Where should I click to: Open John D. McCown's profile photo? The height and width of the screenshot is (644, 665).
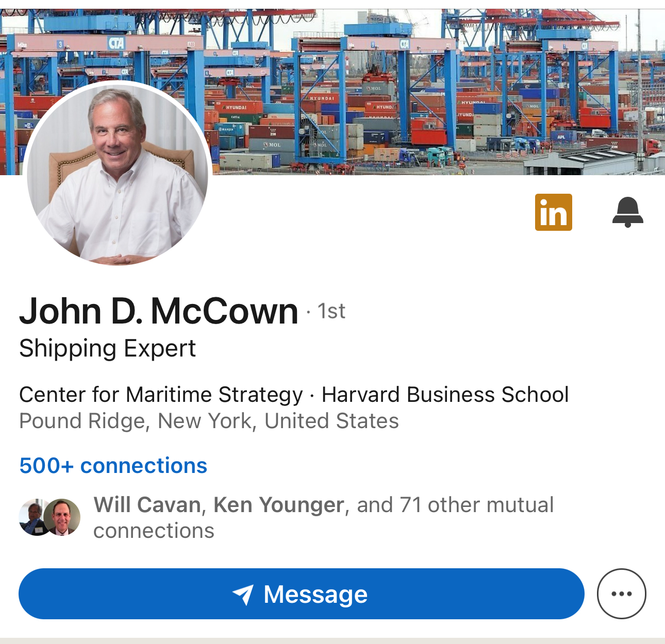click(x=118, y=174)
